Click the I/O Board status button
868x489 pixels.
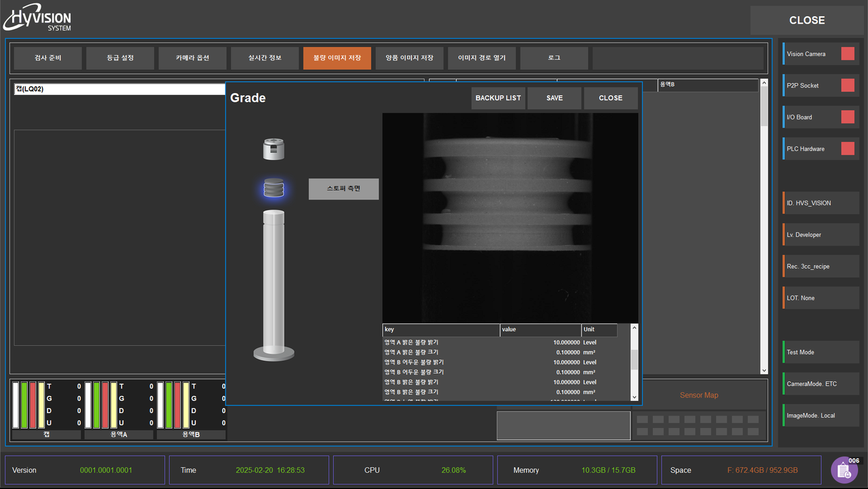pos(820,117)
